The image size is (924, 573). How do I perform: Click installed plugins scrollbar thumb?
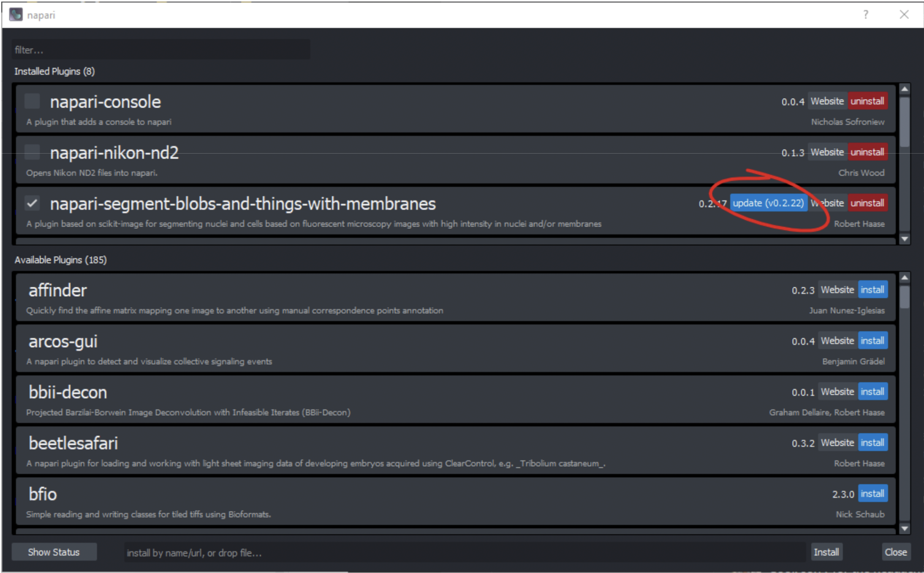[x=905, y=122]
